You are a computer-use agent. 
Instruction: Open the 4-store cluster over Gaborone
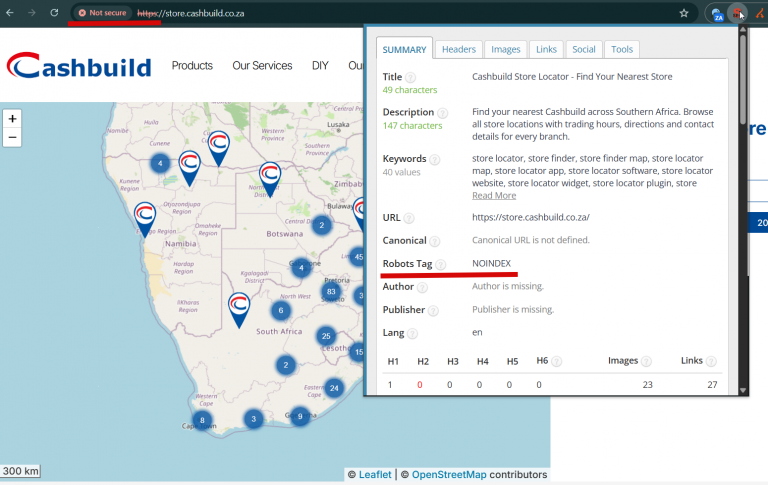[301, 267]
